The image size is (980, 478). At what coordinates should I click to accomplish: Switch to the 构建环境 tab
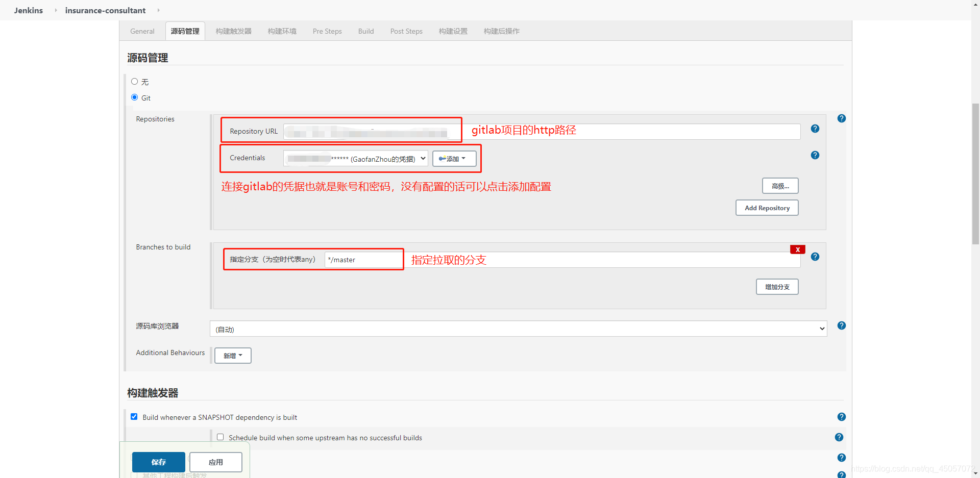(x=282, y=31)
